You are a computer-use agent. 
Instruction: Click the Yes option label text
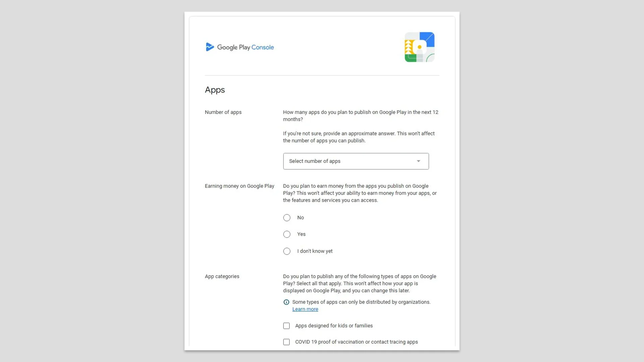coord(301,234)
